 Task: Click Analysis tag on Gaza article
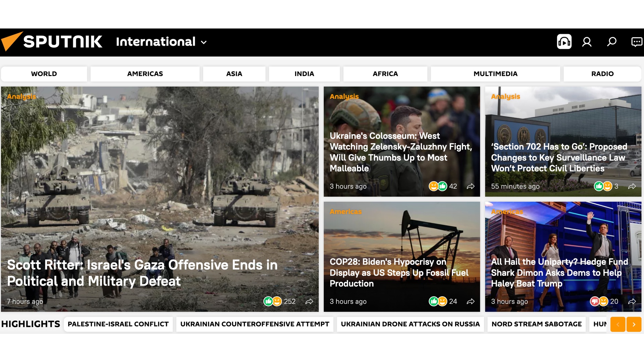21,97
